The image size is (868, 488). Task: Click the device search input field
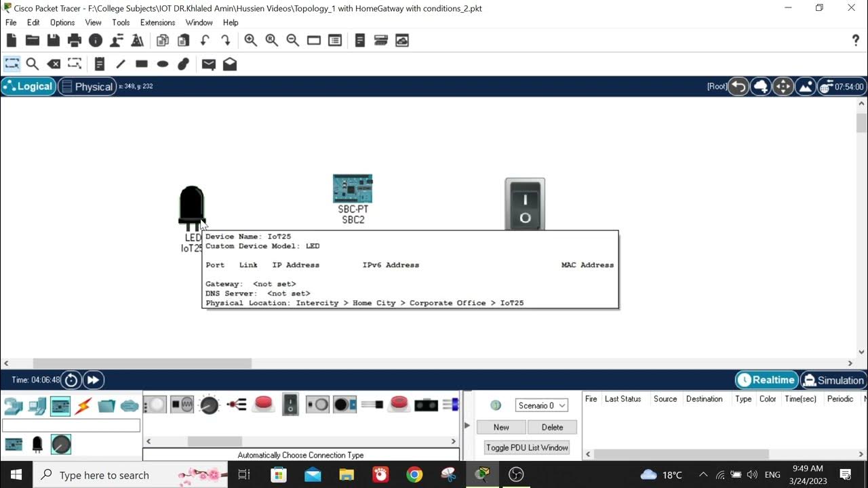tap(71, 426)
